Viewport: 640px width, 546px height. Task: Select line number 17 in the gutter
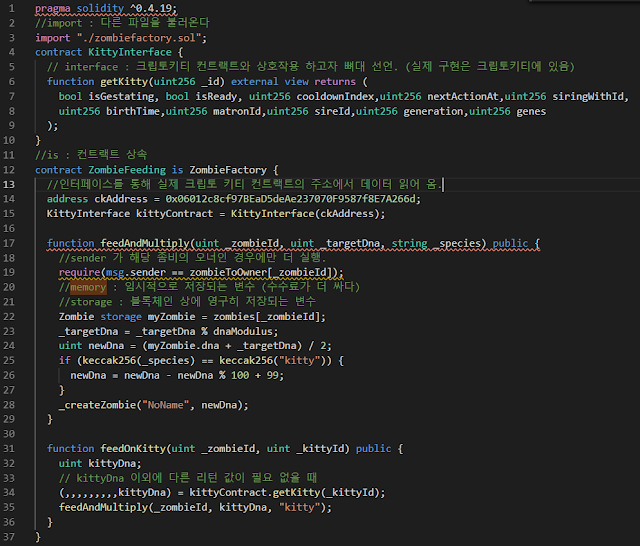9,243
